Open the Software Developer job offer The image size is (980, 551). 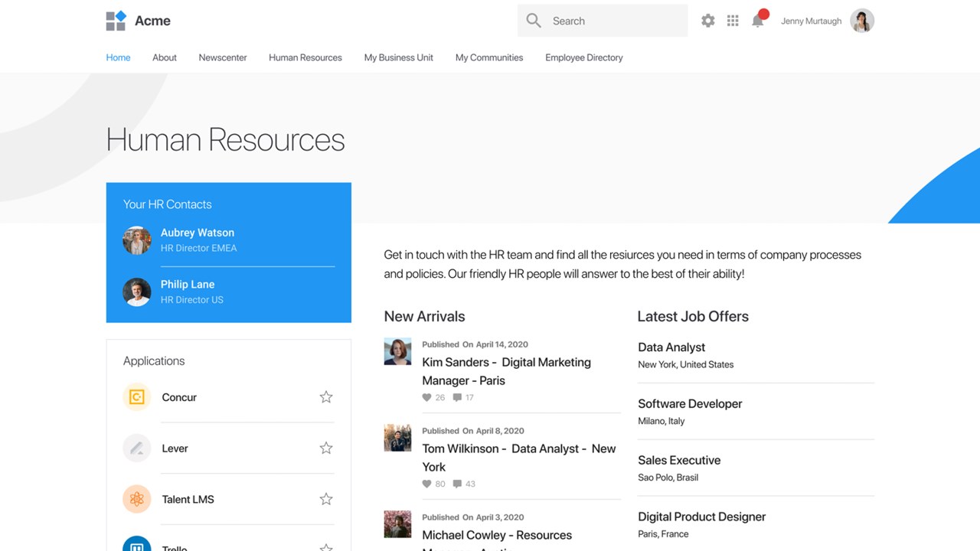(690, 404)
